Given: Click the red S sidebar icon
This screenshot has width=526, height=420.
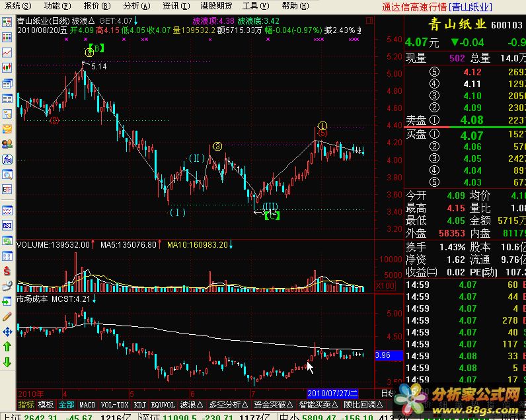Looking at the screenshot, I should (7, 271).
